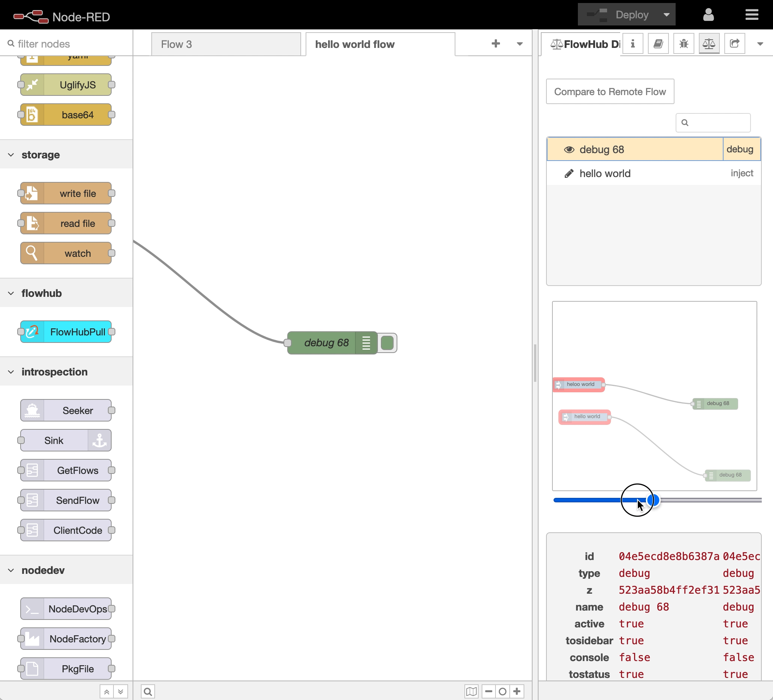The height and width of the screenshot is (700, 773).
Task: Open the debug bug sidebar tab
Action: (683, 44)
